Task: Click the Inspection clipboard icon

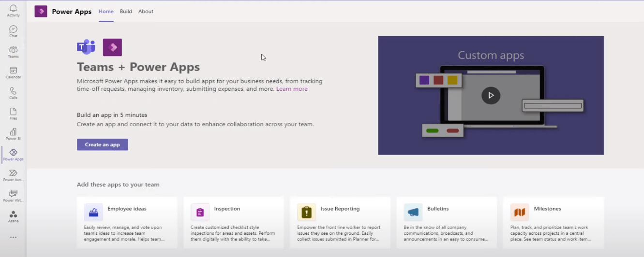Action: (200, 212)
